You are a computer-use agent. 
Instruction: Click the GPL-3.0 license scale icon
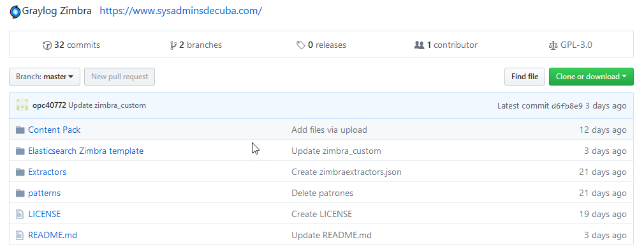point(553,45)
